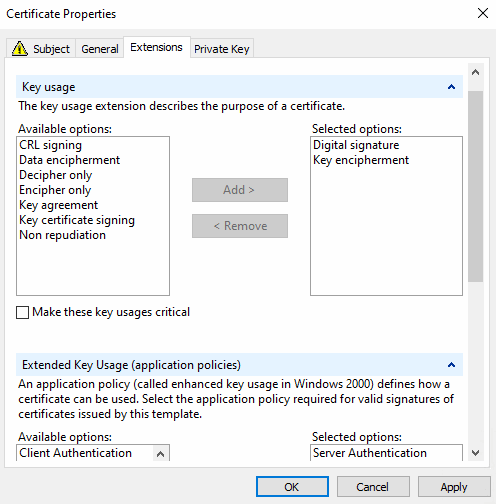Collapse the Extended Key Usage section chevron

[x=451, y=365]
